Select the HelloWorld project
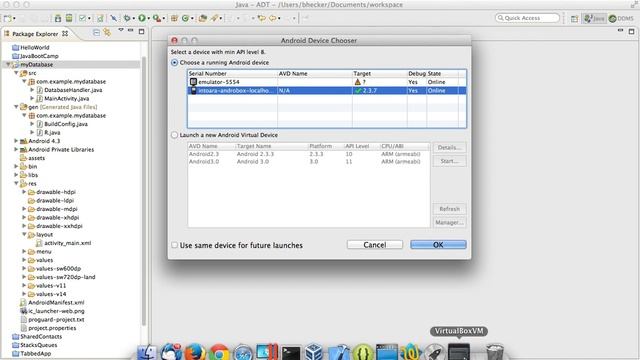This screenshot has height=360, width=640. click(35, 47)
